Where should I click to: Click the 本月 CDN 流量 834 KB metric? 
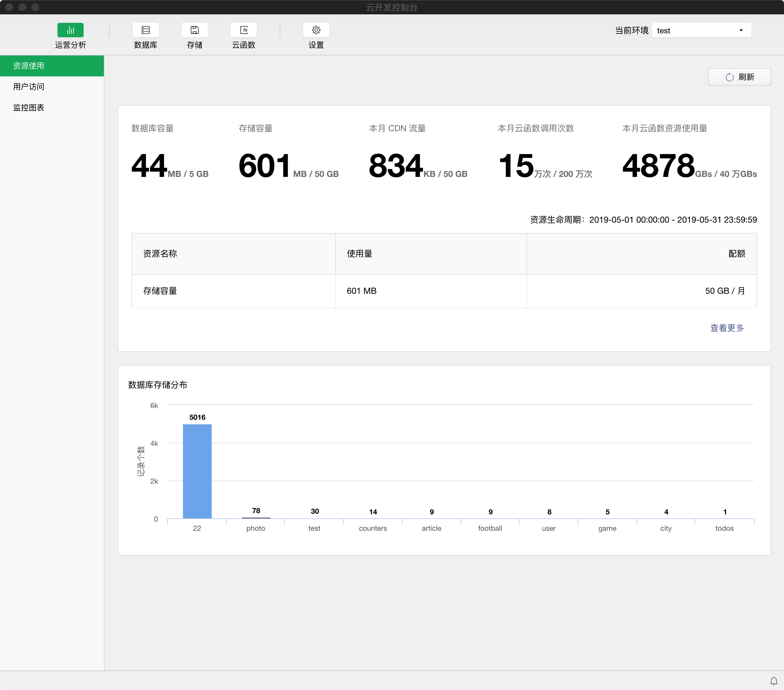(395, 165)
